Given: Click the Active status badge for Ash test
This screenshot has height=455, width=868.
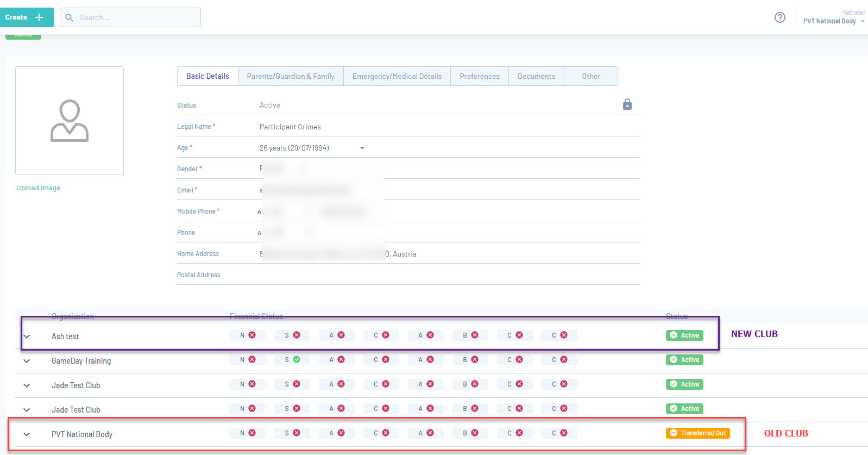Looking at the screenshot, I should coord(684,335).
